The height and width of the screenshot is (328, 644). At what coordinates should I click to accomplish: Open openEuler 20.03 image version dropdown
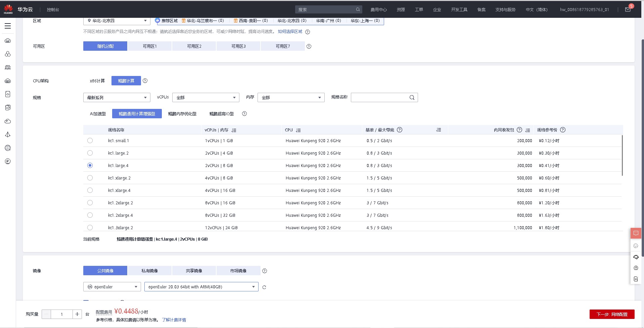pos(201,287)
